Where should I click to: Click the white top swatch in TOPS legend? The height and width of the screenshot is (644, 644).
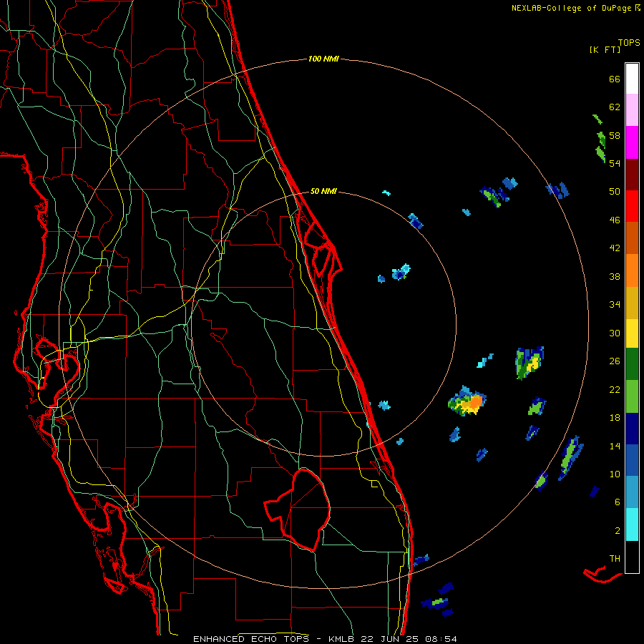click(x=632, y=79)
